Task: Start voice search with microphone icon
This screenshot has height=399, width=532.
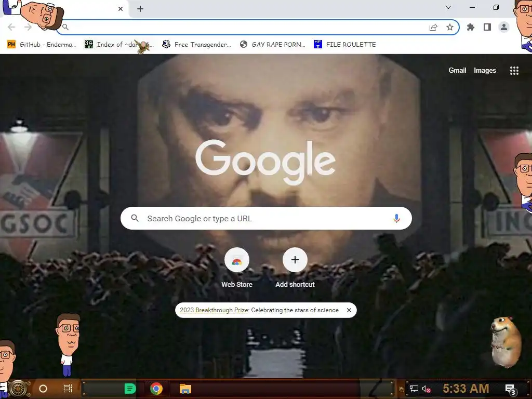Action: [x=396, y=218]
